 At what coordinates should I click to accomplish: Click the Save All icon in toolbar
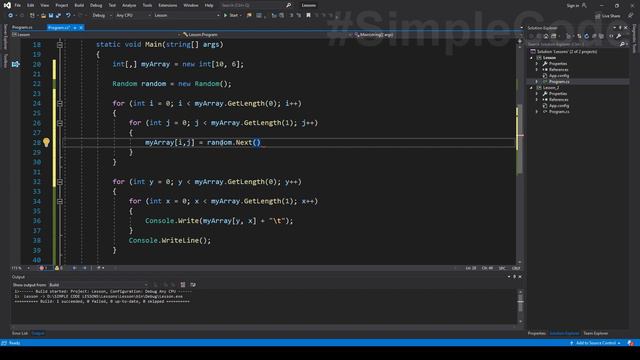pos(58,15)
